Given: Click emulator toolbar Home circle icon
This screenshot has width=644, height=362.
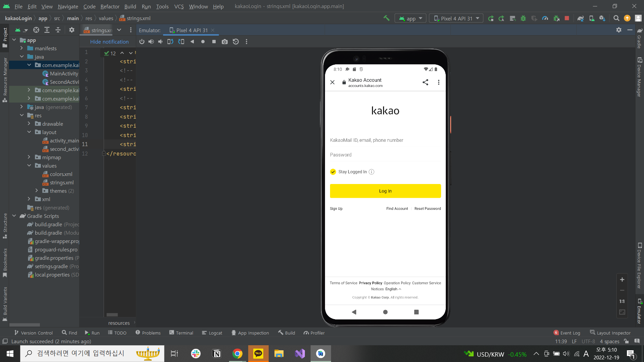Looking at the screenshot, I should tap(203, 42).
